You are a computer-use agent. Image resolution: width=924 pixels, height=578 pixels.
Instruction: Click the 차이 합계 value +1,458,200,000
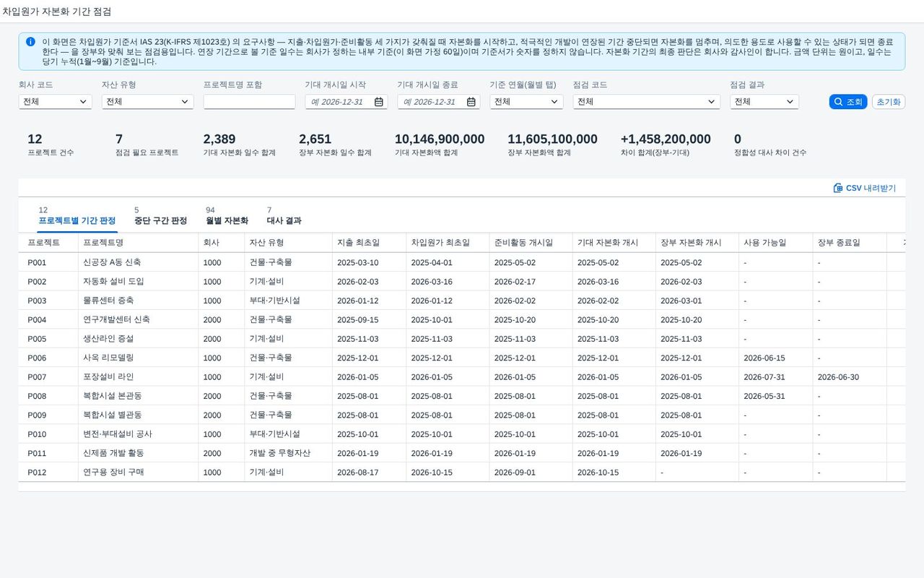tap(666, 139)
